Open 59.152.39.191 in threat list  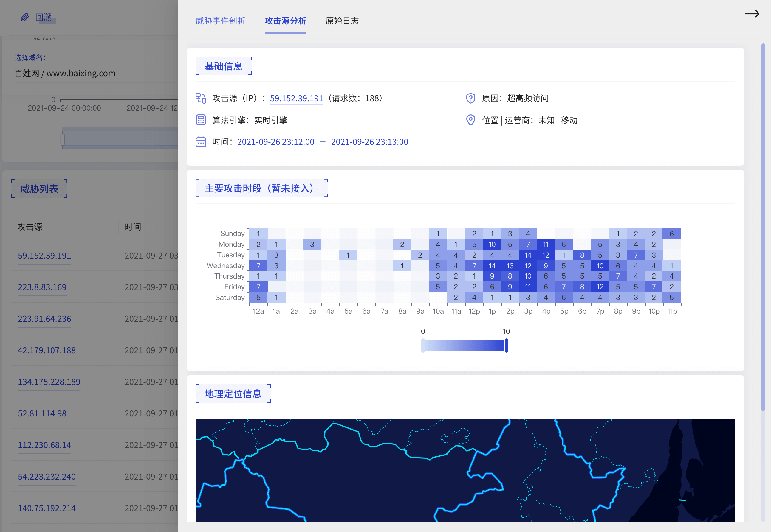coord(44,256)
